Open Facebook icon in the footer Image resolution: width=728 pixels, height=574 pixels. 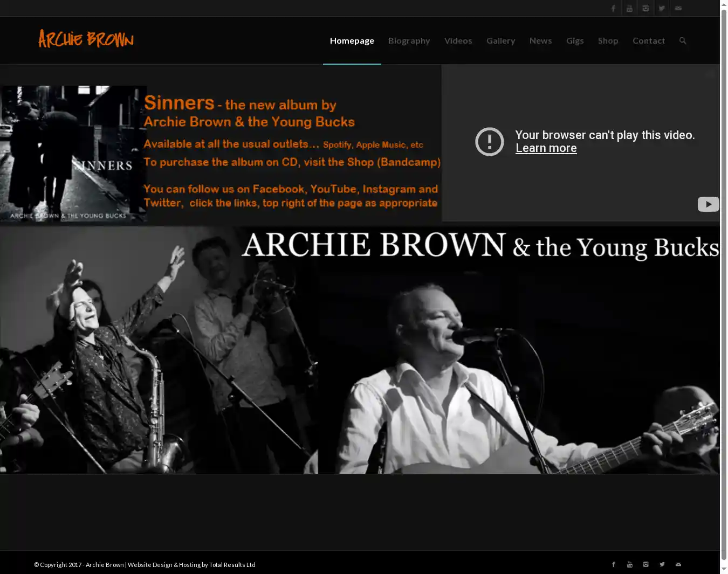point(613,564)
